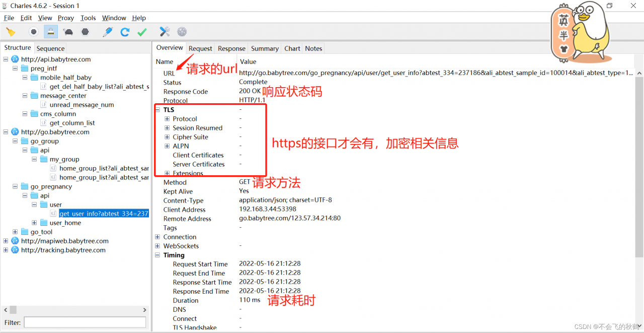Screen dimensions: 644x333
Task: Select the get_column_list request
Action: [72, 123]
